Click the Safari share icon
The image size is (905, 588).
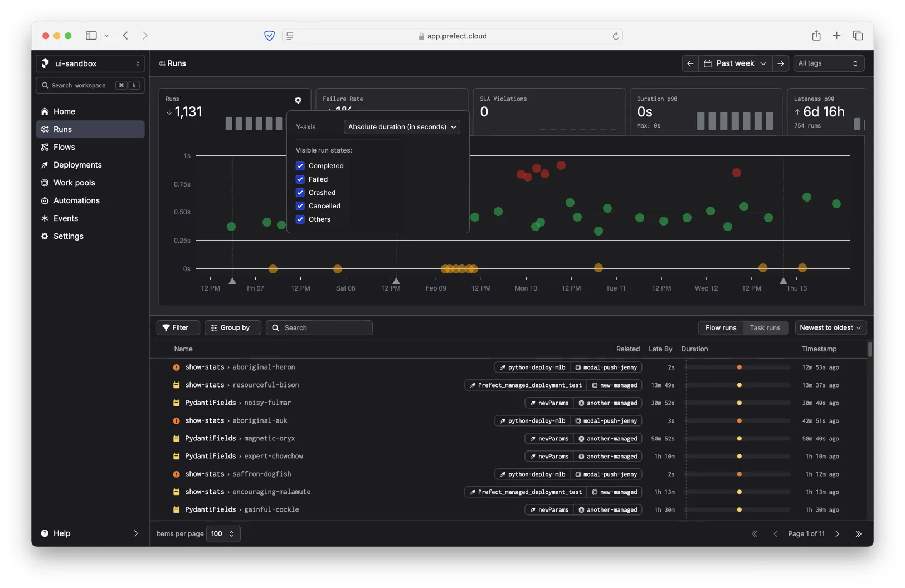(x=816, y=36)
